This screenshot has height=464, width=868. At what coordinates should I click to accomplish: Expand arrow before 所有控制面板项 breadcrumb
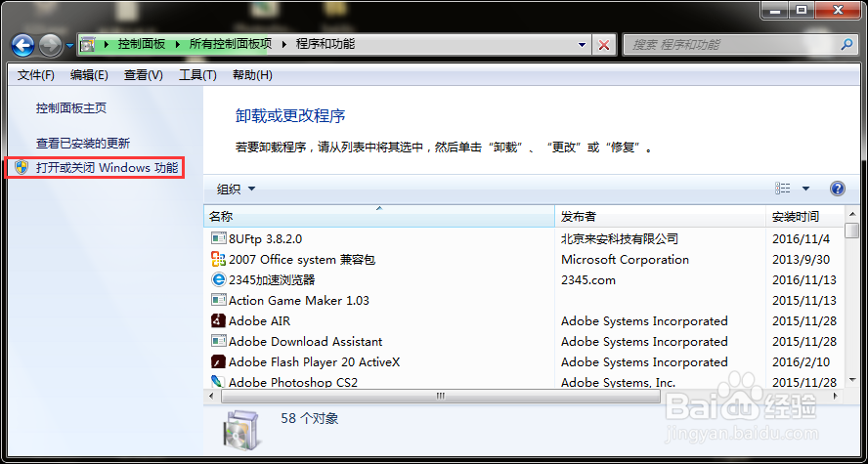(178, 44)
